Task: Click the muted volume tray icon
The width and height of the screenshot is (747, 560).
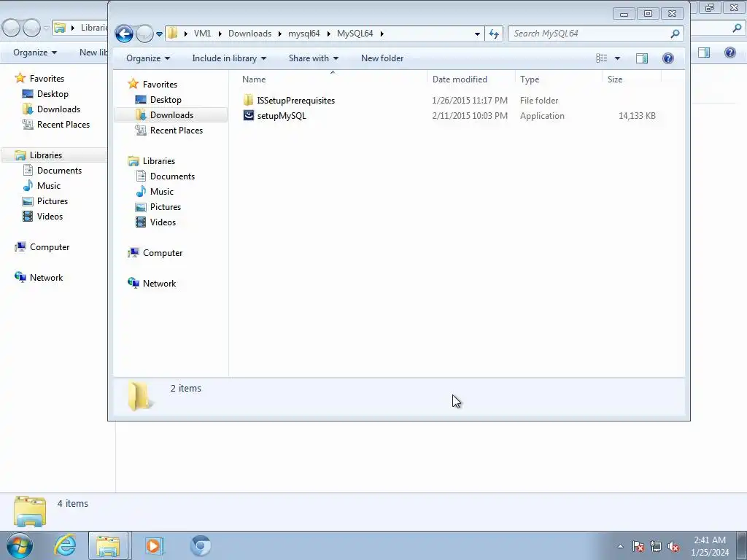Action: coord(673,547)
